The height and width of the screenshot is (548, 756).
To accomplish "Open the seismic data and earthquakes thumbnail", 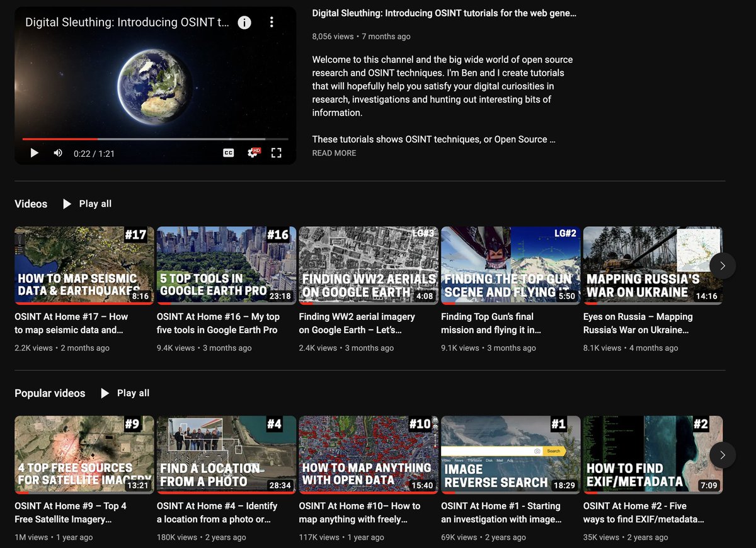I will click(84, 266).
